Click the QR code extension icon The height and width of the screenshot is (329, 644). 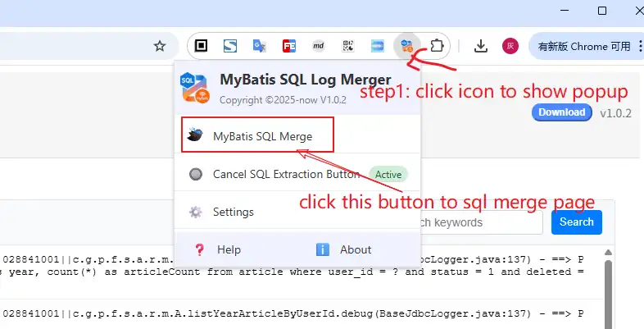click(347, 46)
